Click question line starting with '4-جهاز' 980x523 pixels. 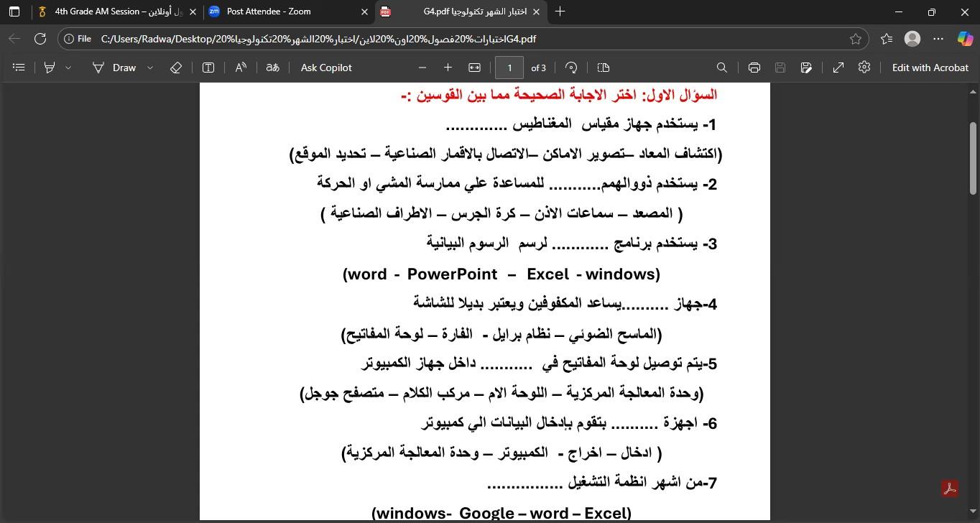coord(565,303)
